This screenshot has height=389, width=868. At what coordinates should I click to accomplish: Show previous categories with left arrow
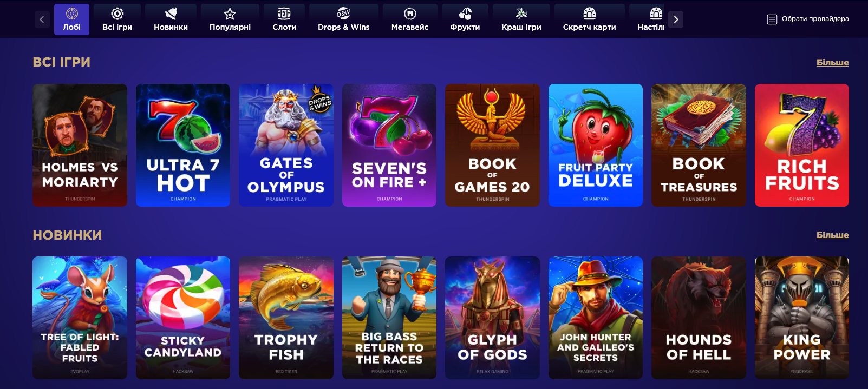pos(42,19)
